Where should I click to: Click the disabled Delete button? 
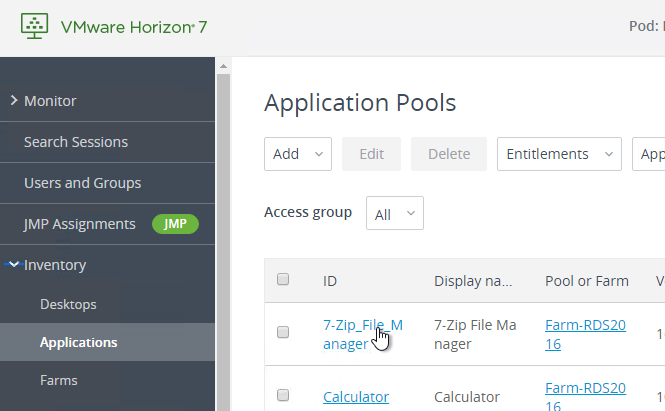(x=449, y=154)
